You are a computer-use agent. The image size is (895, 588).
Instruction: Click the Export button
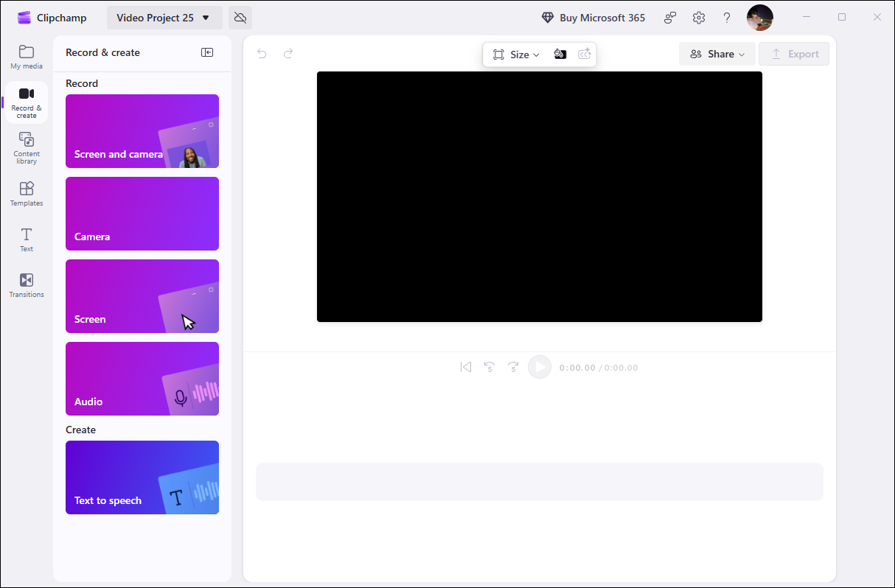click(x=794, y=54)
